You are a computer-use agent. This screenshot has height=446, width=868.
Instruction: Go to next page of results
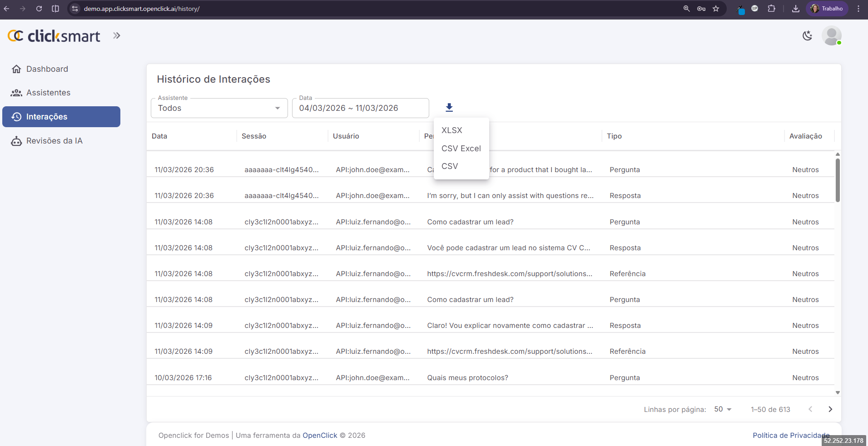[x=830, y=409]
